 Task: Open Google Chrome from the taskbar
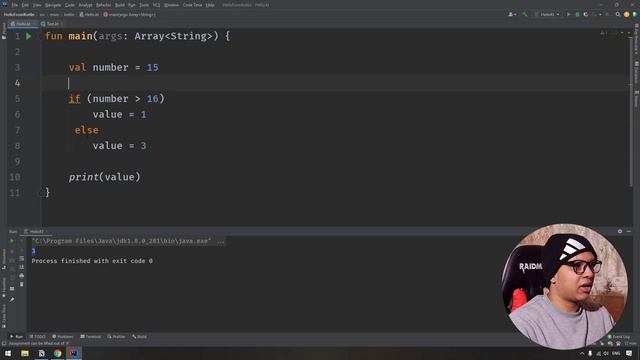pos(58,353)
